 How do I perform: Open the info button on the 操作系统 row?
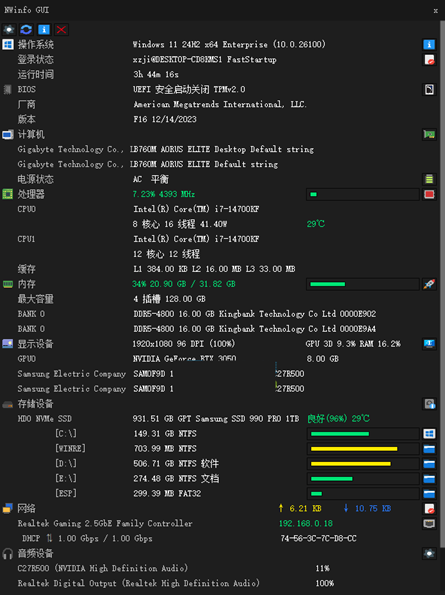429,44
